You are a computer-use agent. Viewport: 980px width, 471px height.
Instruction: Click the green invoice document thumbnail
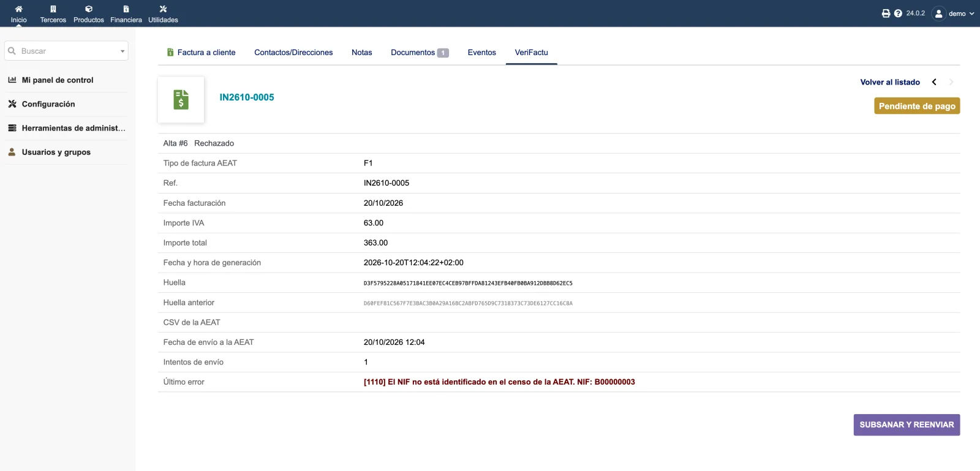(181, 100)
